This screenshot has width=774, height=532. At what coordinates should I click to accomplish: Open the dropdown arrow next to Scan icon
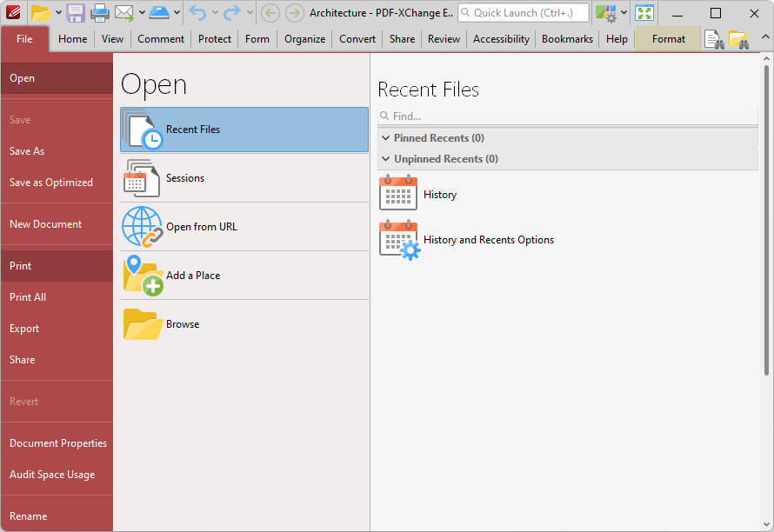coord(177,13)
